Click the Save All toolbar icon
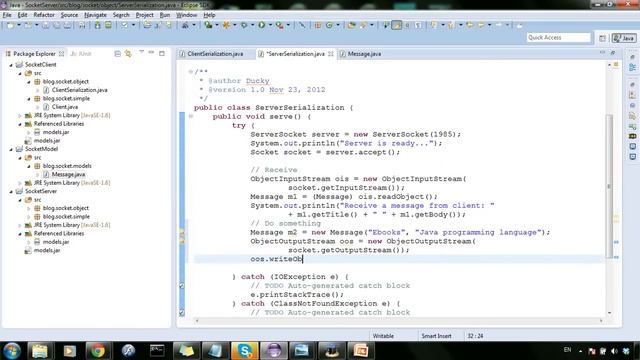This screenshot has width=640, height=360. [x=56, y=25]
